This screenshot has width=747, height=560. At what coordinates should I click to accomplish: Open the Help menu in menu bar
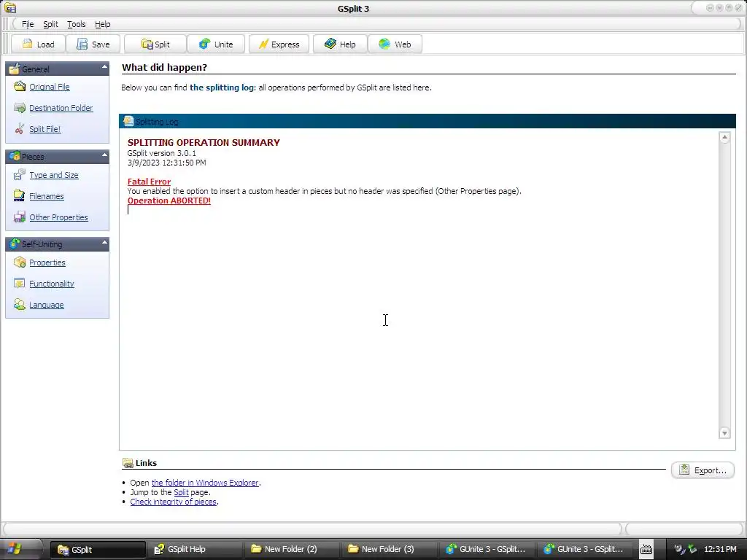click(102, 24)
